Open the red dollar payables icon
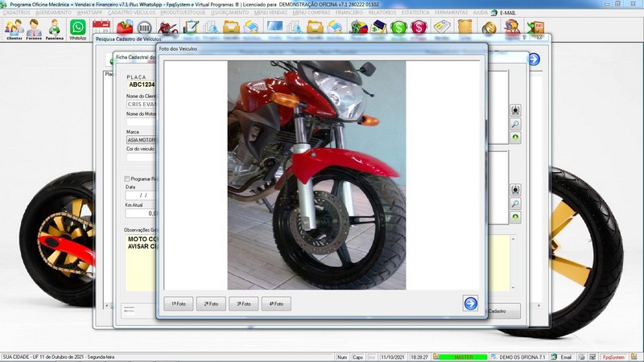 (x=419, y=27)
